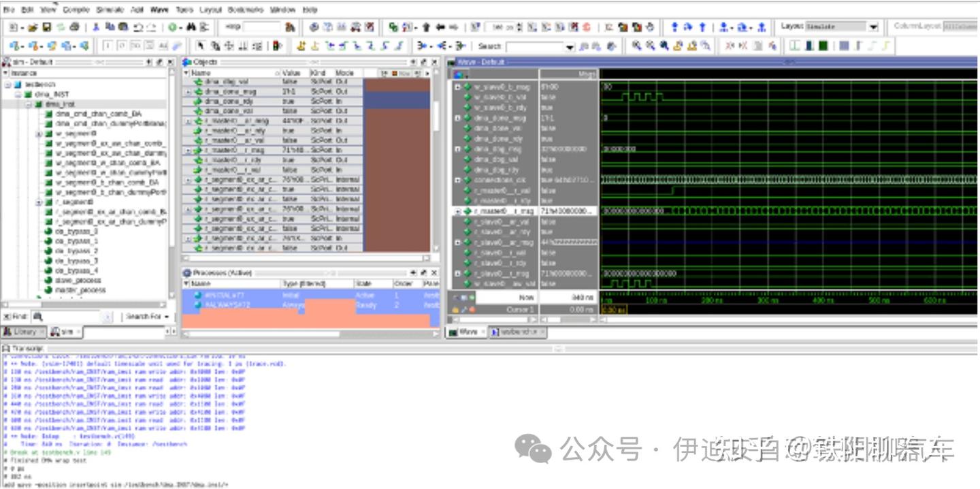Screen dimensions: 980x489
Task: Click the Zoom Full waveform icon
Action: click(x=664, y=46)
